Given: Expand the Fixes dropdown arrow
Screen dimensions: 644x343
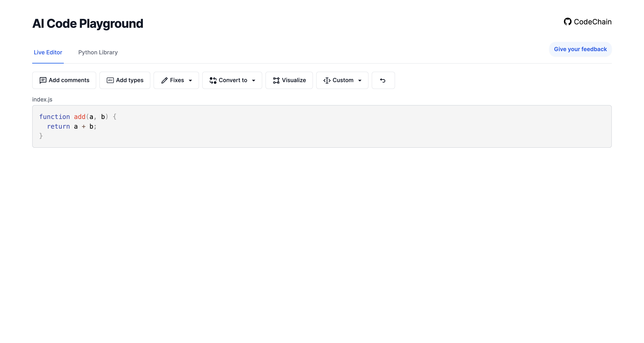Looking at the screenshot, I should 191,81.
